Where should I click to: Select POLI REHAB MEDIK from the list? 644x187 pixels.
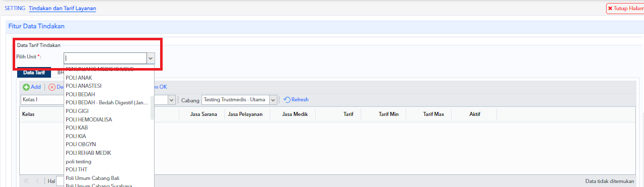coord(88,153)
